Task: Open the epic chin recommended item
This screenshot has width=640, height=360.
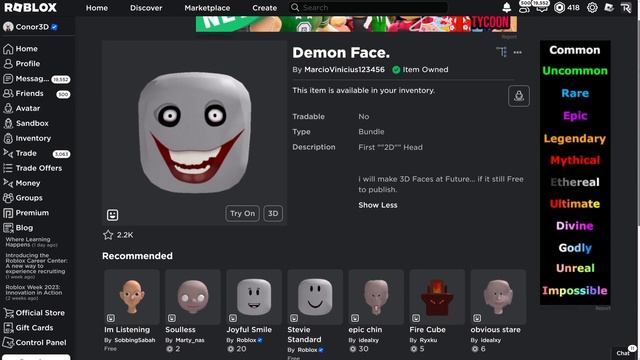Action: click(x=376, y=310)
